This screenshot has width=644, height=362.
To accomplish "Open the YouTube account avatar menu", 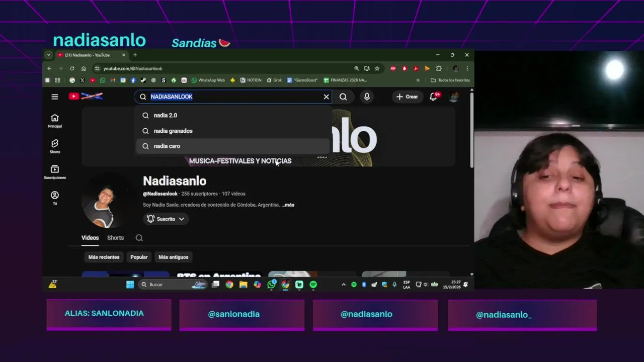I will (454, 97).
